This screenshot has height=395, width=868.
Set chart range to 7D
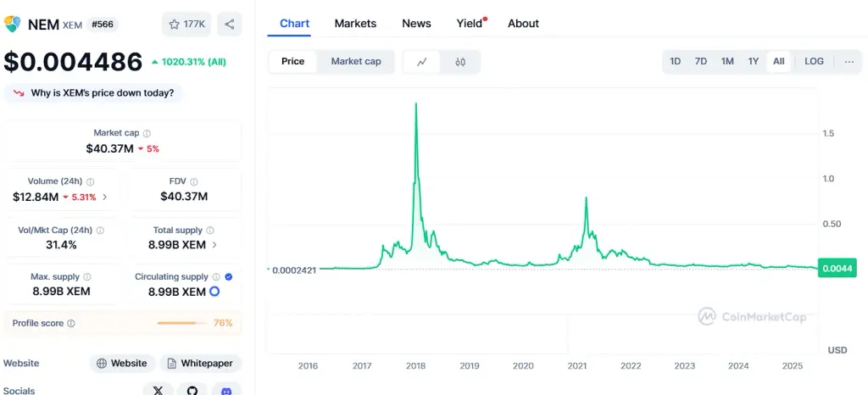(701, 61)
